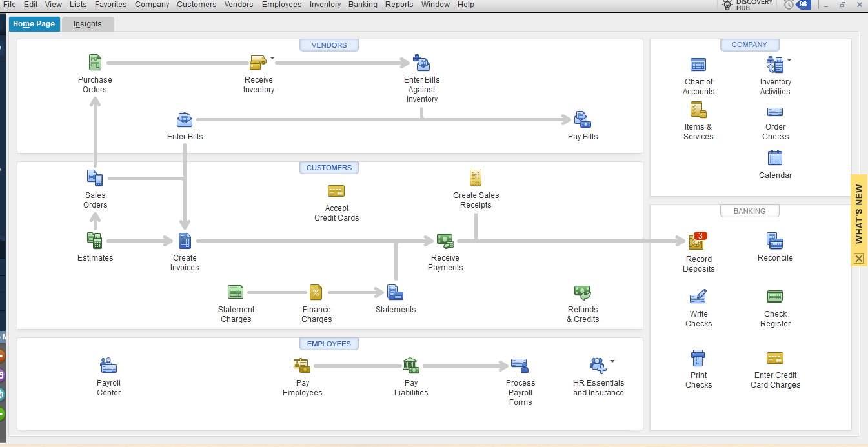Click the EMPLOYEES section button
This screenshot has width=868, height=447.
(329, 344)
